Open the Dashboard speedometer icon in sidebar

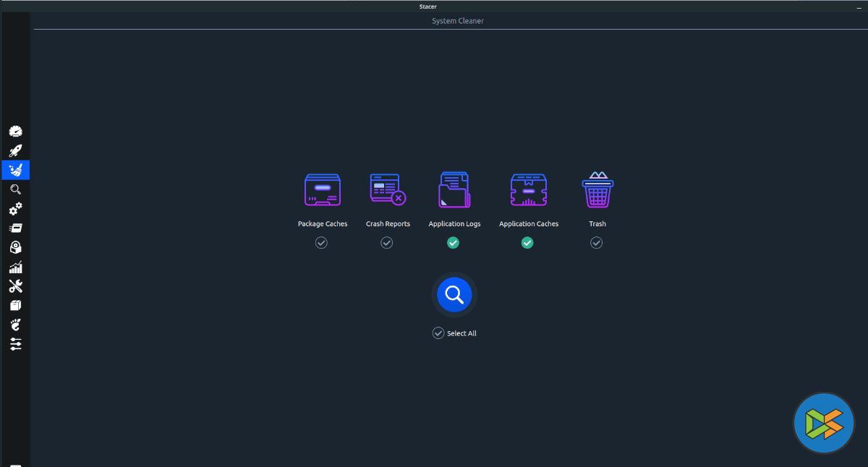click(15, 132)
